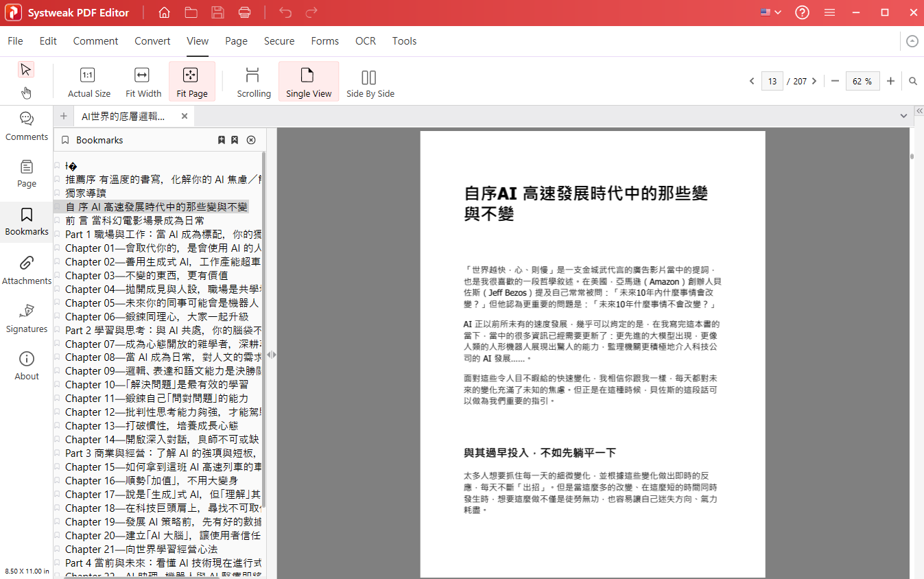Viewport: 924px width, 579px height.
Task: Open the Bookmarks side panel
Action: [27, 222]
